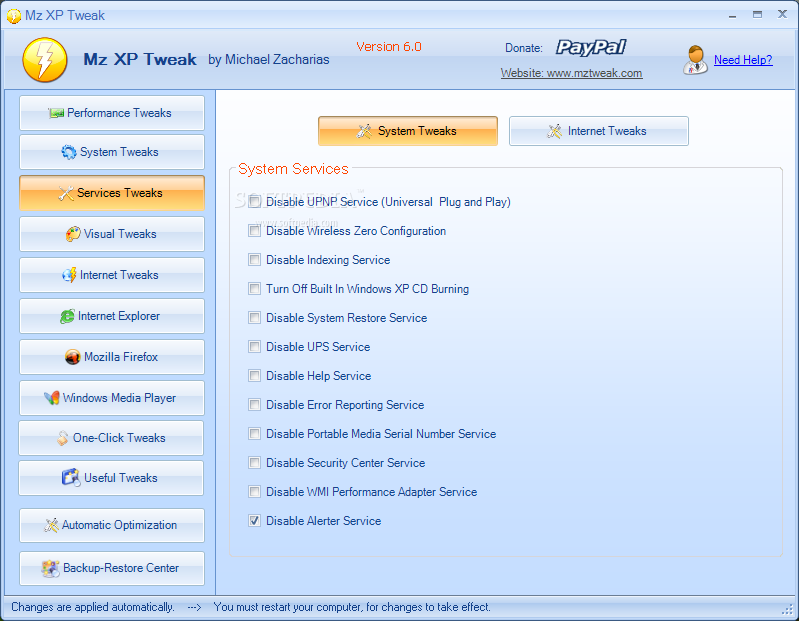Go to Internet Tweaks sidebar section

112,275
